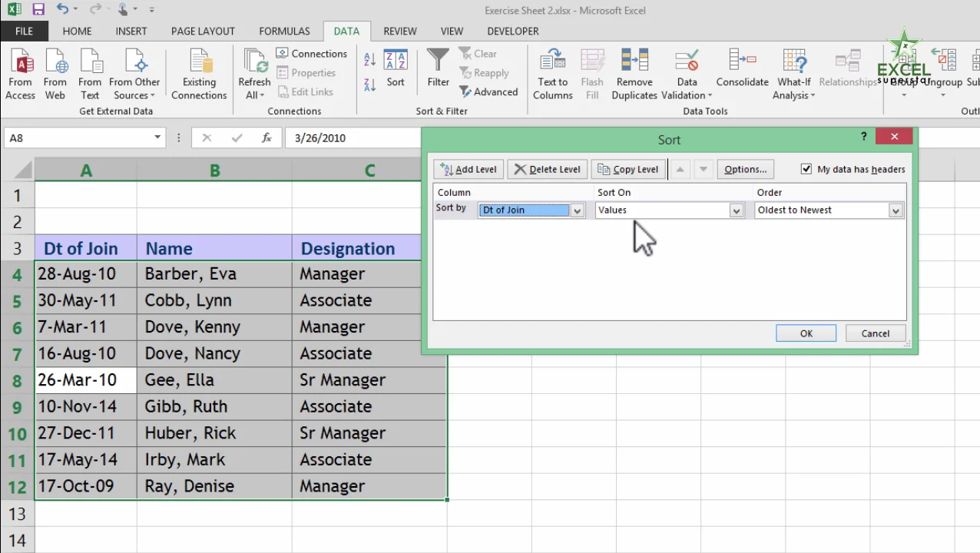This screenshot has width=980, height=553.
Task: Click the Designation header cell
Action: click(x=356, y=248)
